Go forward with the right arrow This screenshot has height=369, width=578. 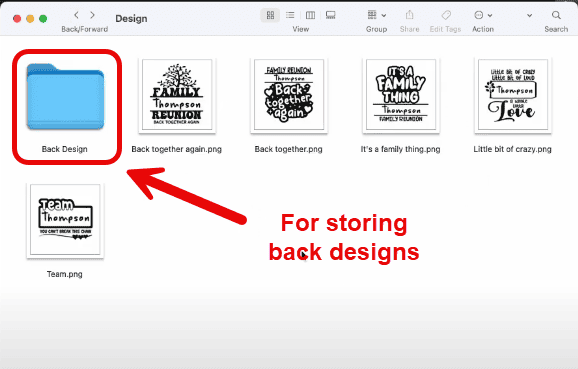coord(93,15)
